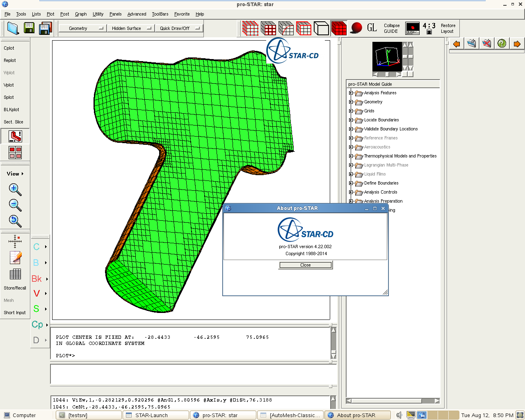Image resolution: width=525 pixels, height=420 pixels.
Task: Click the four red squares layout icon
Action: click(15, 153)
